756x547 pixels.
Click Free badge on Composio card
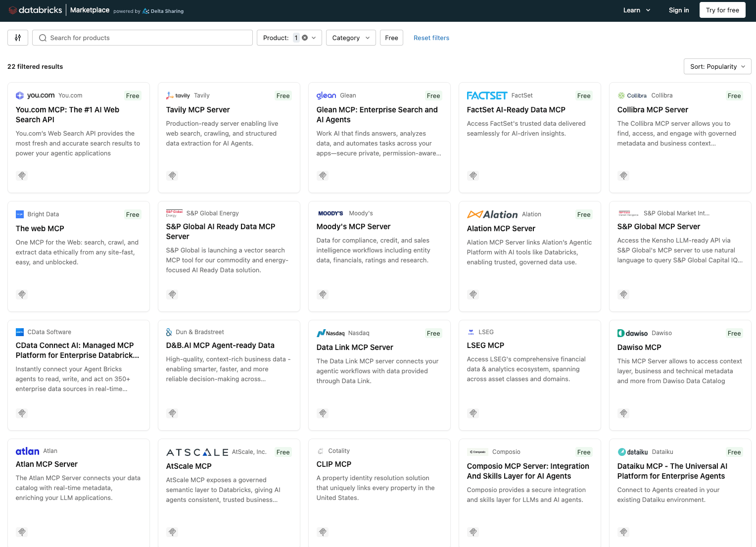tap(584, 452)
